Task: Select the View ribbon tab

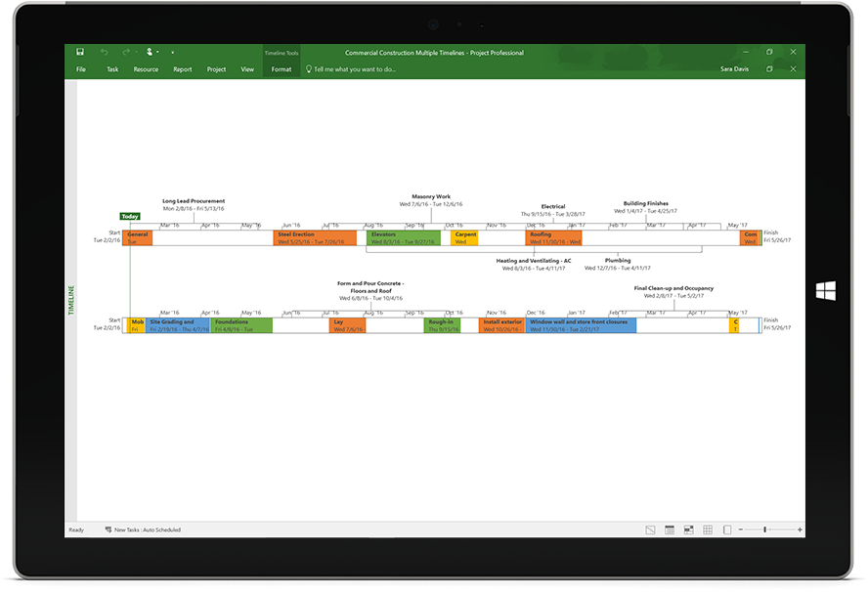Action: [x=247, y=69]
